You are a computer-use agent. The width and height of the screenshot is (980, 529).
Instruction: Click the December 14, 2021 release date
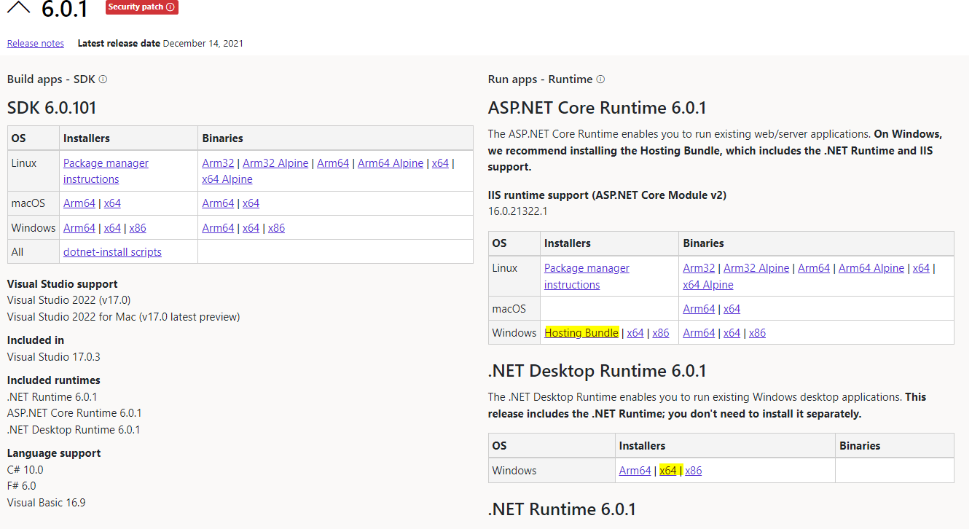pyautogui.click(x=203, y=44)
